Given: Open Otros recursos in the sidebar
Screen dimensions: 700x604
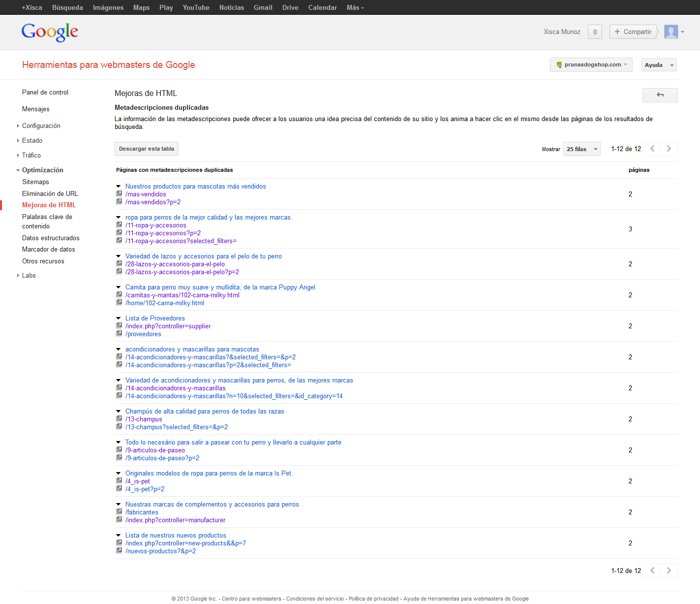Looking at the screenshot, I should point(43,261).
